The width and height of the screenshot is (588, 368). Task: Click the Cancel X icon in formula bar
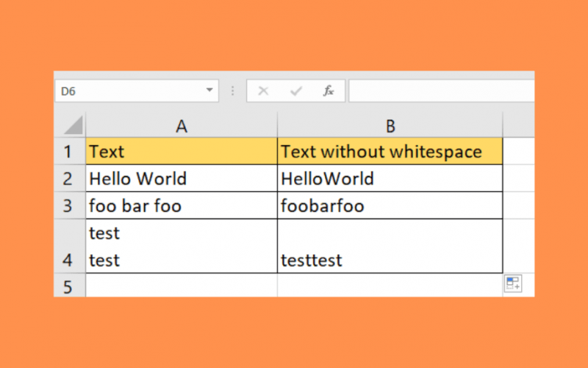pyautogui.click(x=263, y=91)
